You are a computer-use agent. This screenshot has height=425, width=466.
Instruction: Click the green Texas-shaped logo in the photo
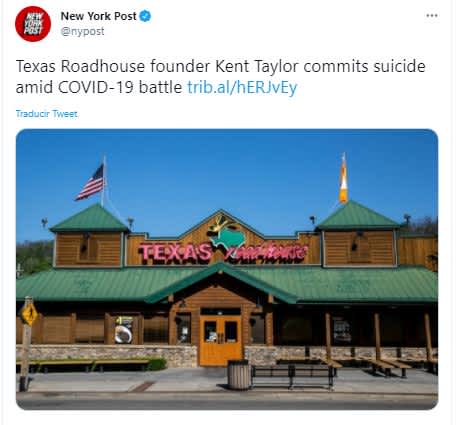click(x=228, y=236)
